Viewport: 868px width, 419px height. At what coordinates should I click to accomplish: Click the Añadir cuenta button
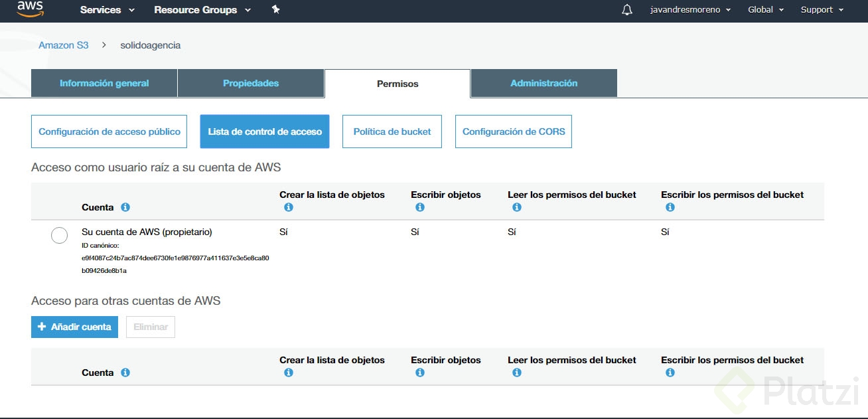[74, 327]
